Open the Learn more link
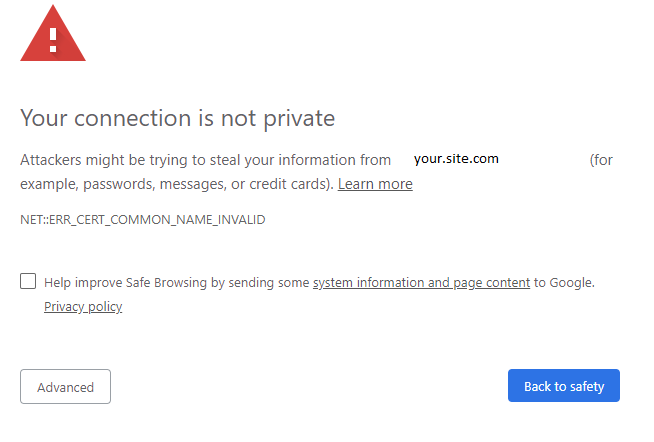Viewport: 654px width, 442px height. [x=375, y=184]
